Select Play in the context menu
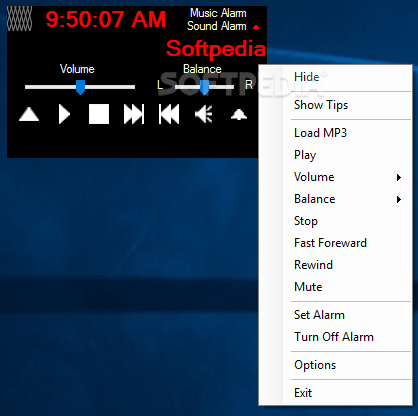 pos(335,155)
